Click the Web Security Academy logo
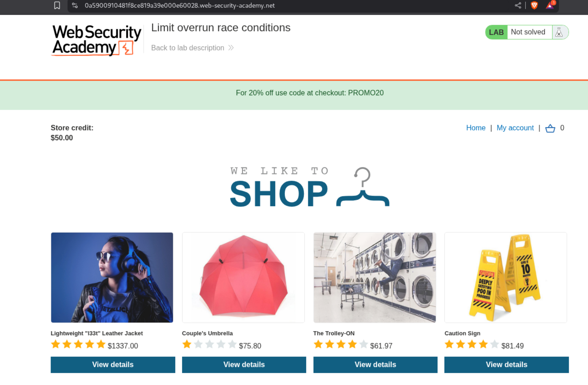Screen dimensions: 588x385 97,40
